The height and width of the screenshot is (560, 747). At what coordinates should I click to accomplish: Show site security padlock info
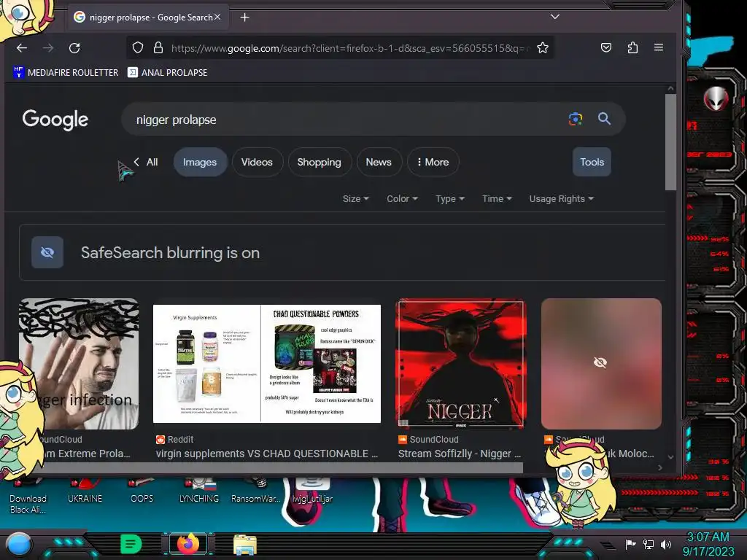pos(158,47)
